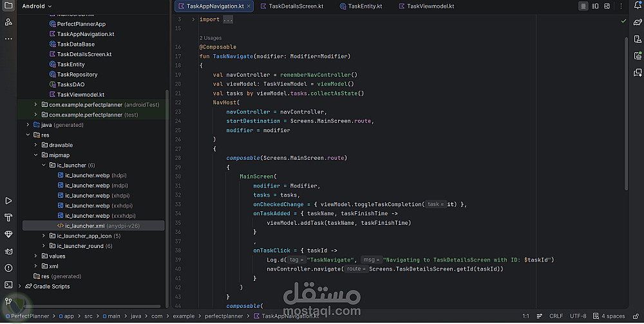Viewport: 644px width, 324px height.
Task: Click the 2 Usages hint link
Action: tap(211, 38)
